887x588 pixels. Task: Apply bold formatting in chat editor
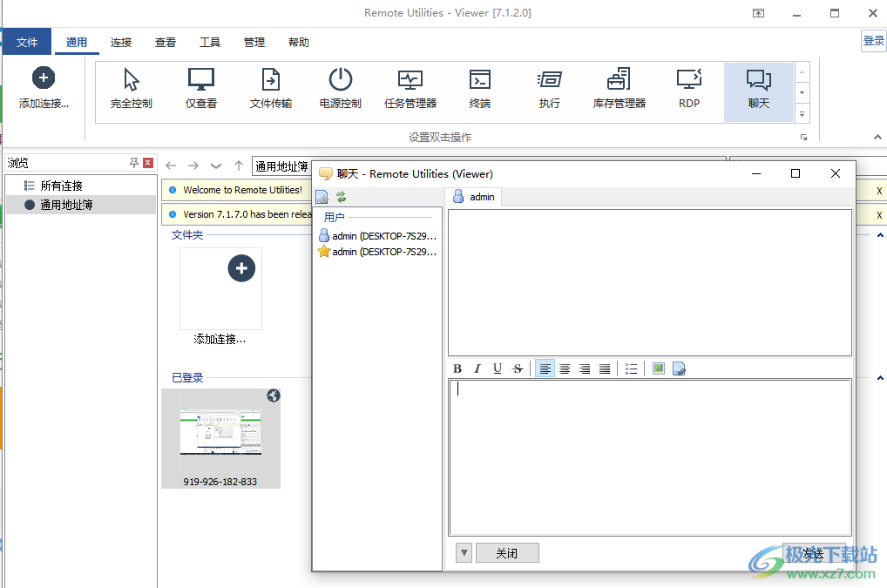point(457,368)
